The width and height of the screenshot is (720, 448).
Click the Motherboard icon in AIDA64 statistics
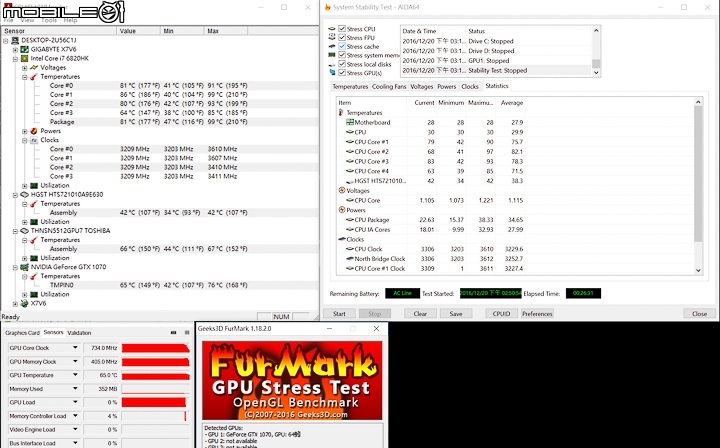pyautogui.click(x=350, y=123)
